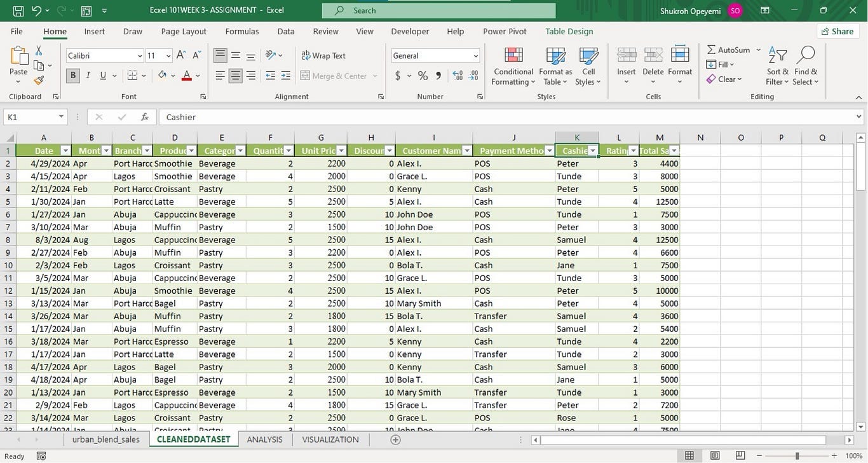Toggle center horizontal alignment

tap(236, 76)
